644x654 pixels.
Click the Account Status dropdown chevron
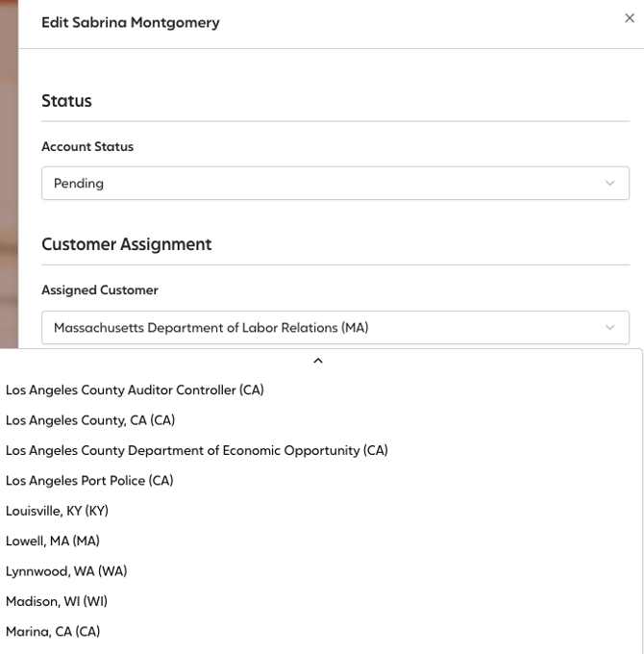(609, 183)
